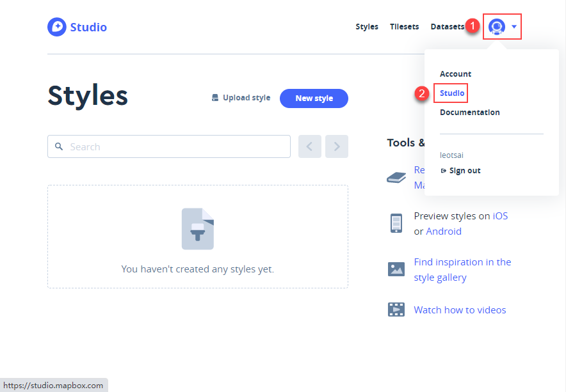Image resolution: width=566 pixels, height=392 pixels.
Task: Click the image icon next to style gallery
Action: pos(396,269)
